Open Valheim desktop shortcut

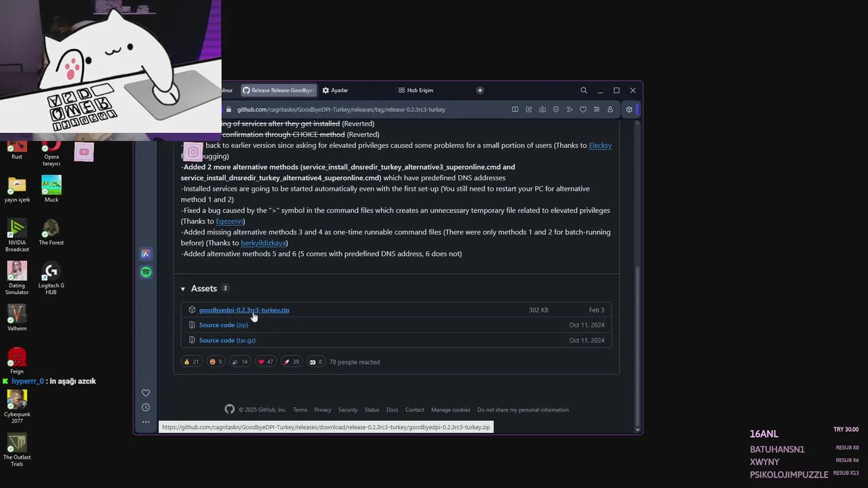pyautogui.click(x=17, y=318)
